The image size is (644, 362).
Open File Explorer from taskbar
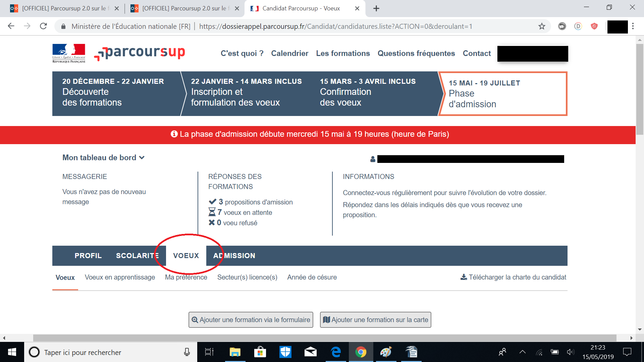(x=235, y=352)
